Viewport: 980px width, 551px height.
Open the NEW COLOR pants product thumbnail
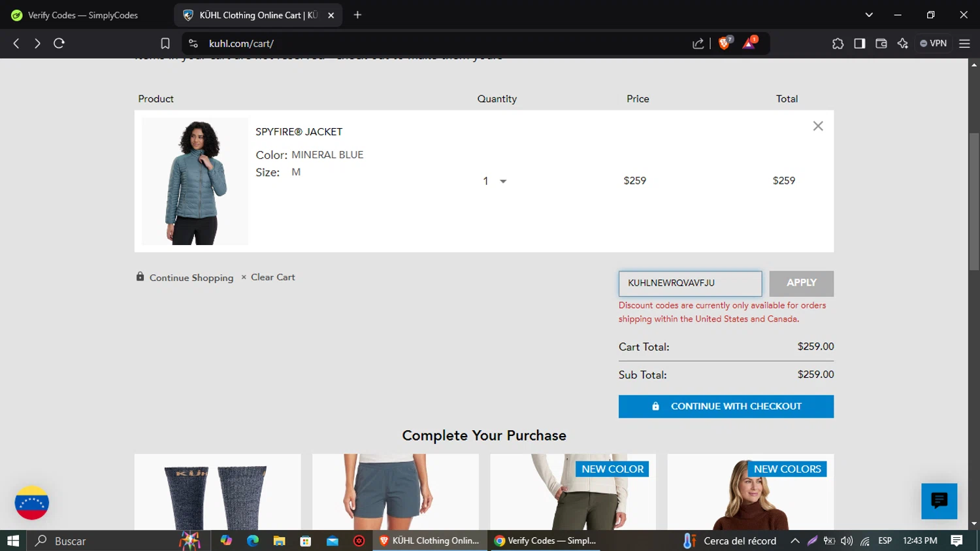(x=573, y=492)
